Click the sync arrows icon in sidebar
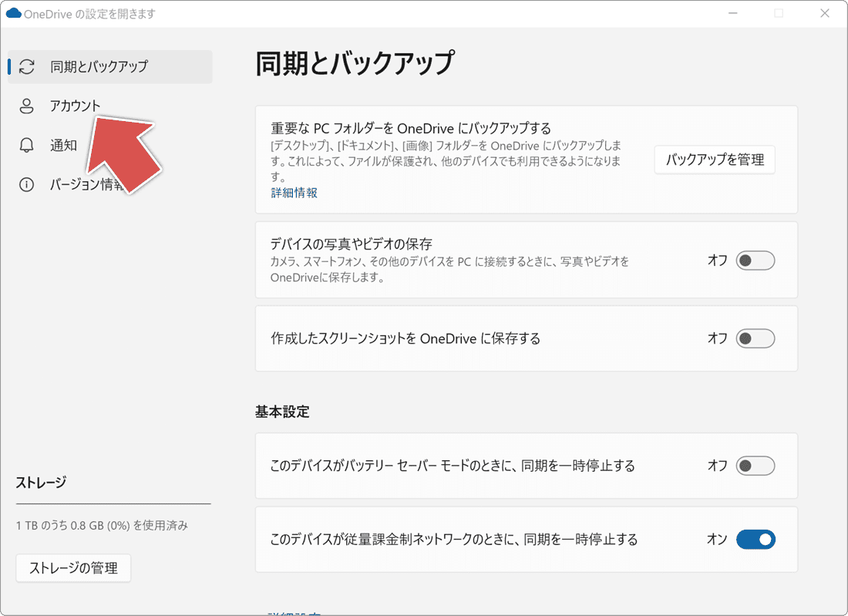Viewport: 848px width, 616px height. click(x=27, y=67)
